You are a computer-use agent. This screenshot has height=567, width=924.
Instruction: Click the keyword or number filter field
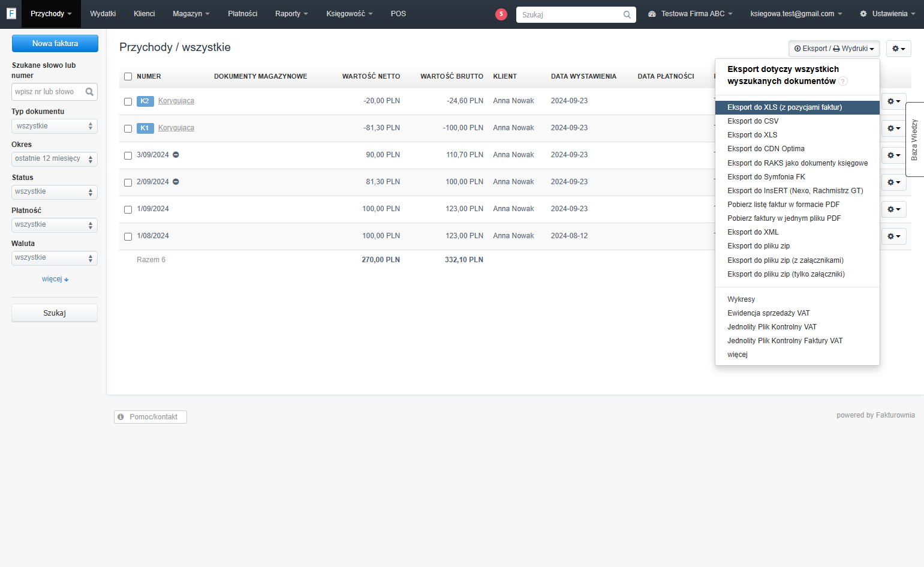pyautogui.click(x=55, y=92)
